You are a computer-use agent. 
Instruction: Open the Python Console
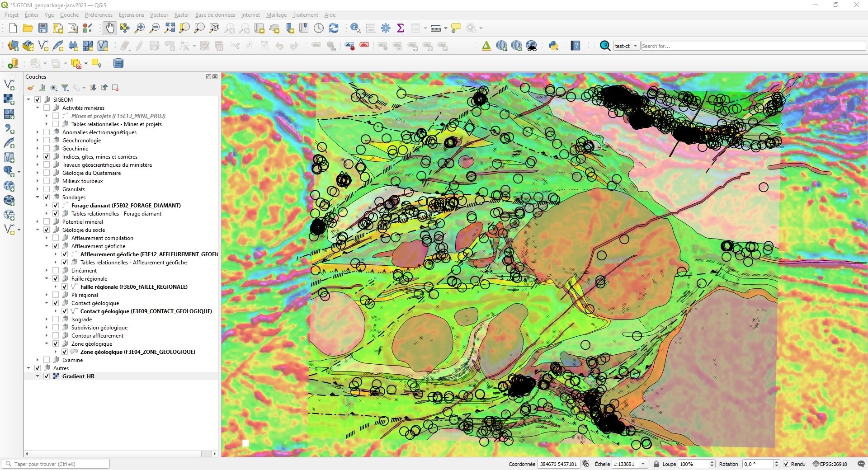pyautogui.click(x=554, y=46)
